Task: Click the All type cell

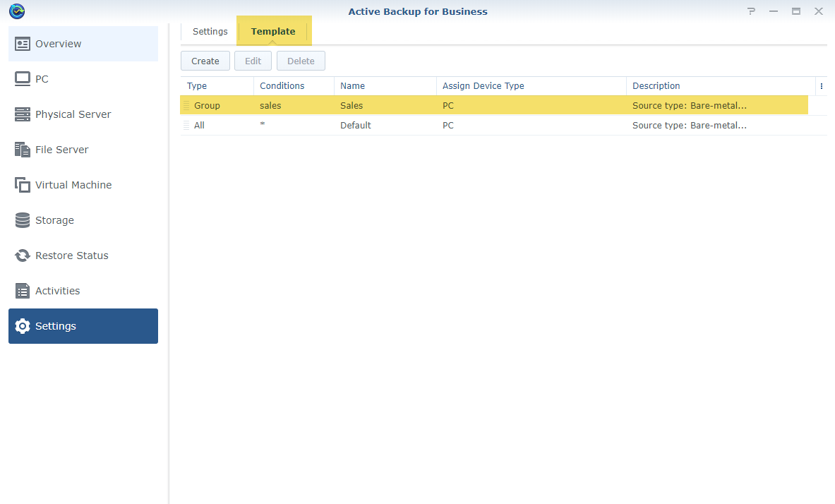Action: tap(199, 125)
